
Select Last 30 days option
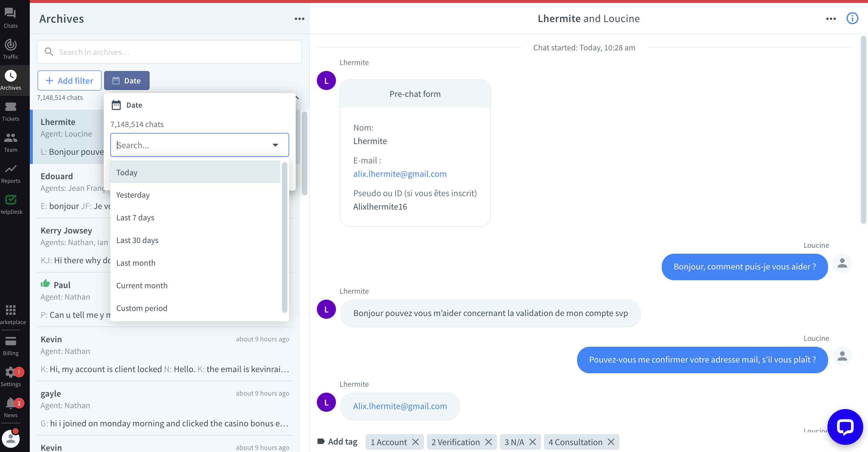point(195,240)
